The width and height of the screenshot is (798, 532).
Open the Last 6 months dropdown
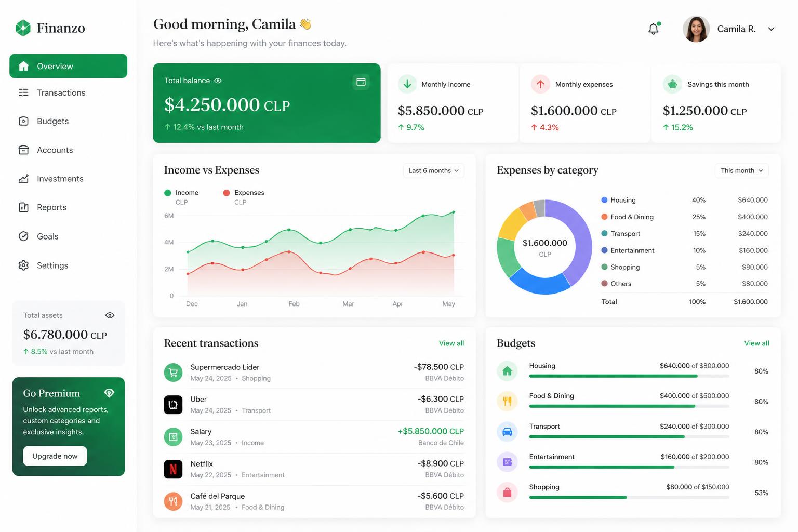(x=434, y=170)
